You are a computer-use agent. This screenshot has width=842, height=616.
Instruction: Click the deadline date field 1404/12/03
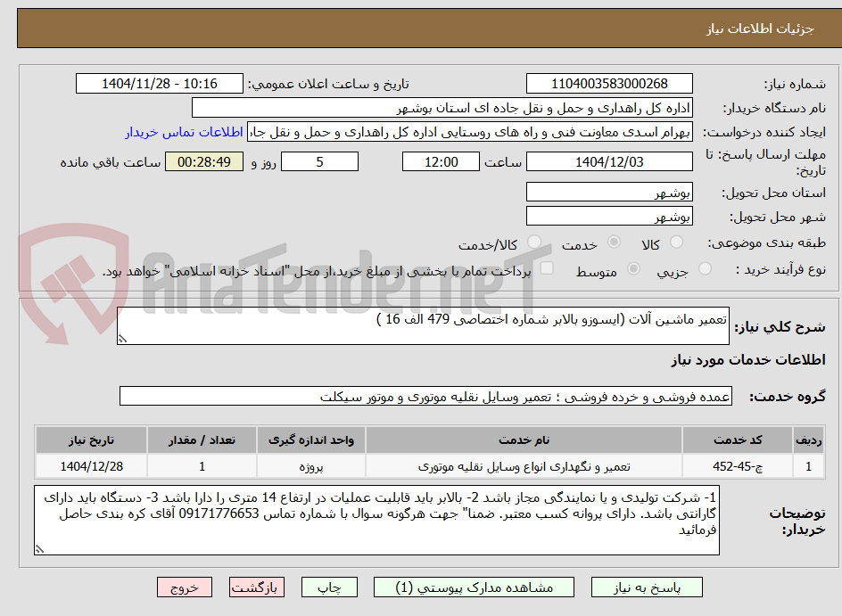point(609,161)
